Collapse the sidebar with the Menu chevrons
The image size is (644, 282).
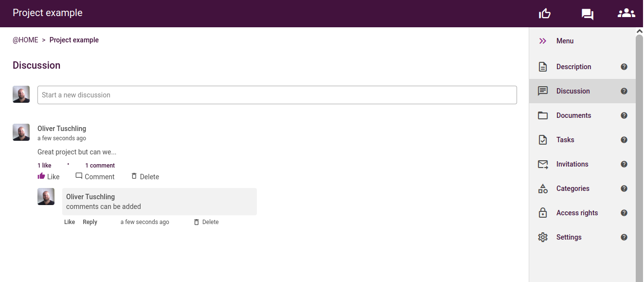pos(543,41)
